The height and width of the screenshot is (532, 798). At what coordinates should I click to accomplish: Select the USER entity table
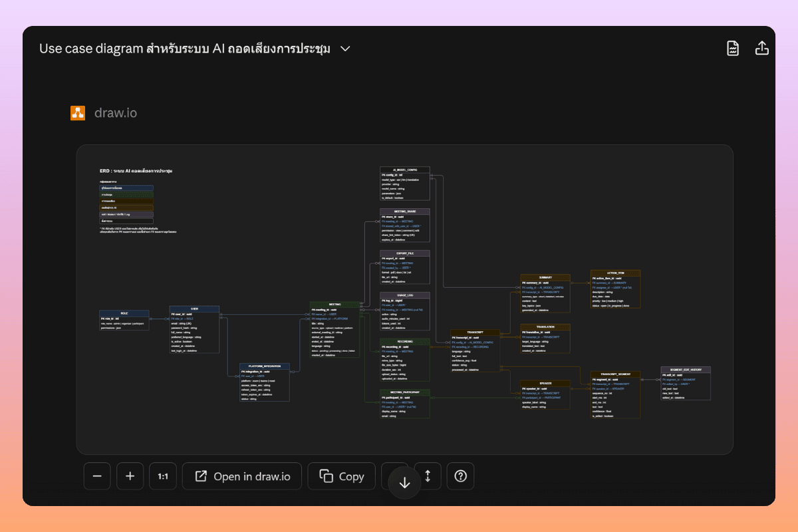pyautogui.click(x=194, y=330)
